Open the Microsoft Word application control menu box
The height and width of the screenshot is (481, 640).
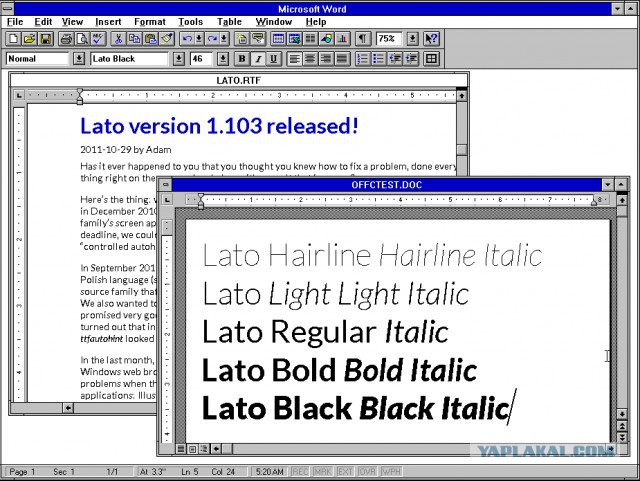[7, 8]
